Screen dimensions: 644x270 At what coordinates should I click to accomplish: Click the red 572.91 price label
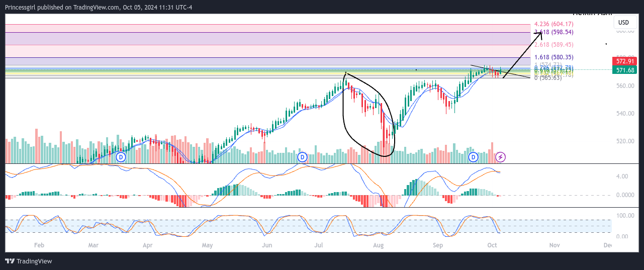coord(624,61)
